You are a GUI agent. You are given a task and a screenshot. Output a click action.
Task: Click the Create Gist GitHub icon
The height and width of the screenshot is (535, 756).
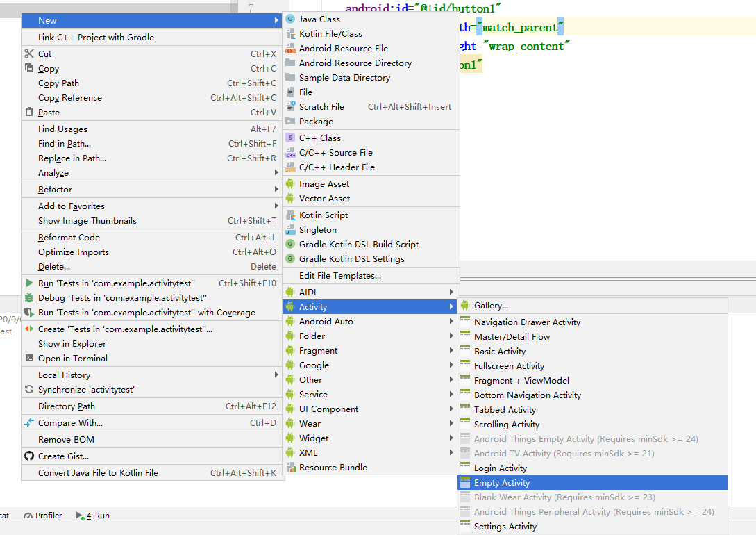tap(29, 456)
